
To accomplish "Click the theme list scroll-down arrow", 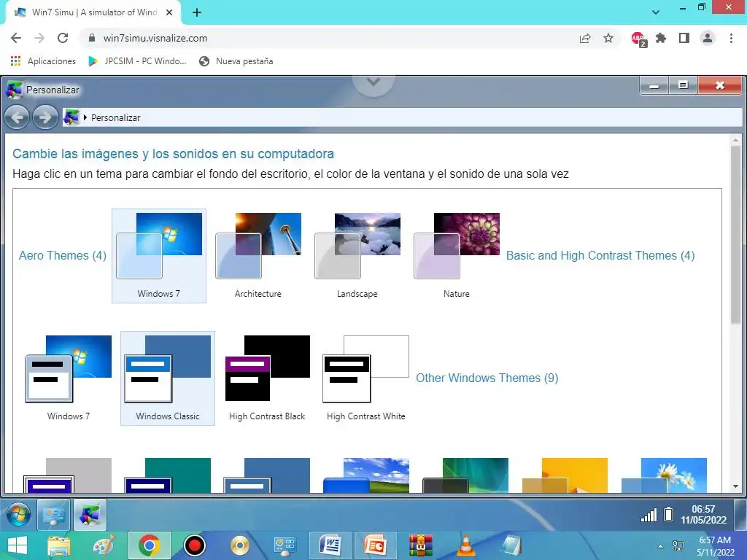I will pos(735,486).
